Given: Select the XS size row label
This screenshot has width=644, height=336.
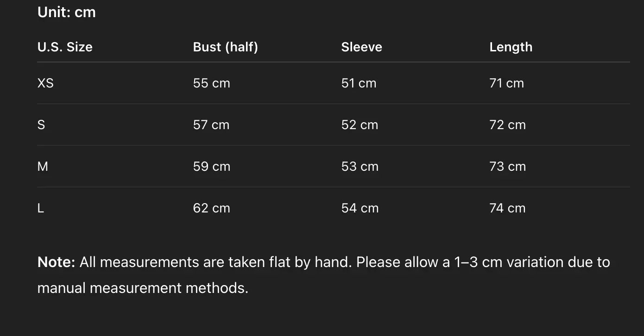Looking at the screenshot, I should tap(45, 83).
